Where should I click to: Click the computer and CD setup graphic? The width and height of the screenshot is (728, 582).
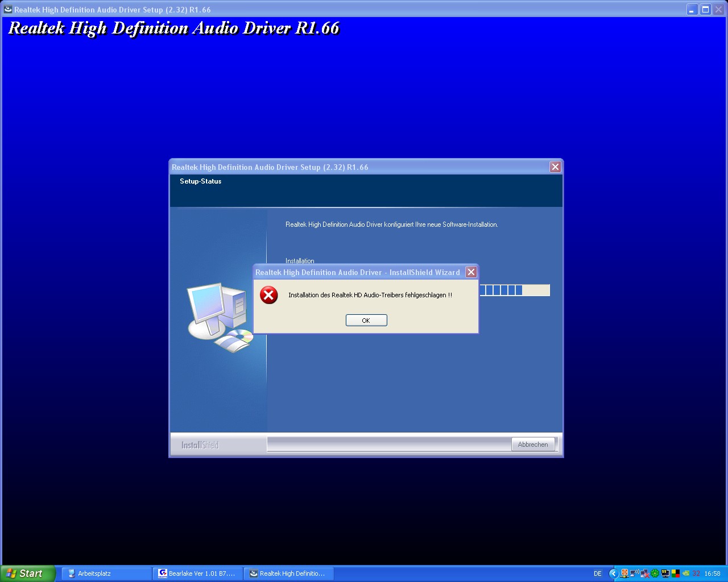[221, 317]
